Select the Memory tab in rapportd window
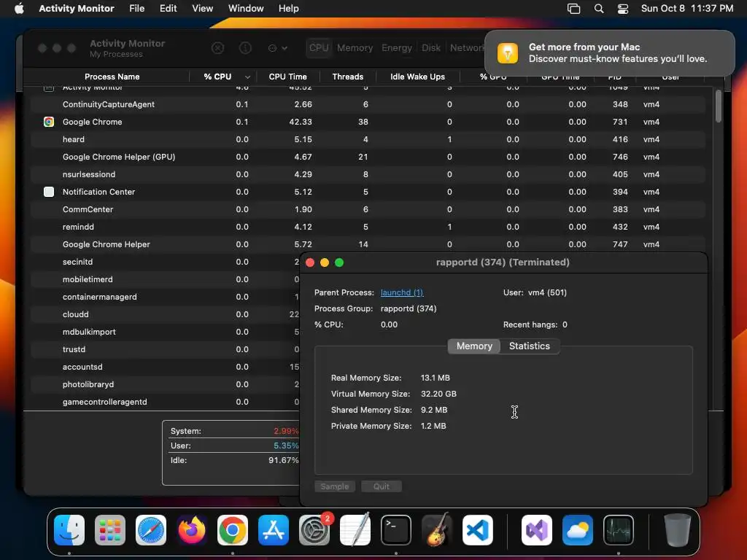 474,346
